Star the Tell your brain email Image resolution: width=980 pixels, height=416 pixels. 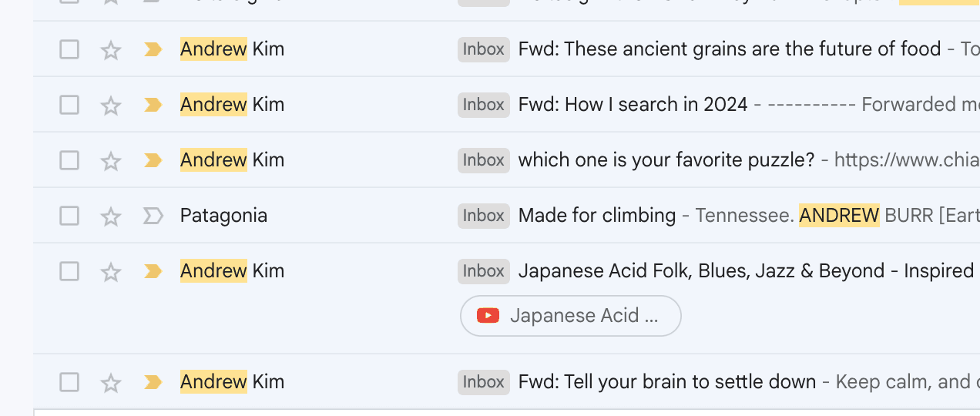tap(111, 383)
